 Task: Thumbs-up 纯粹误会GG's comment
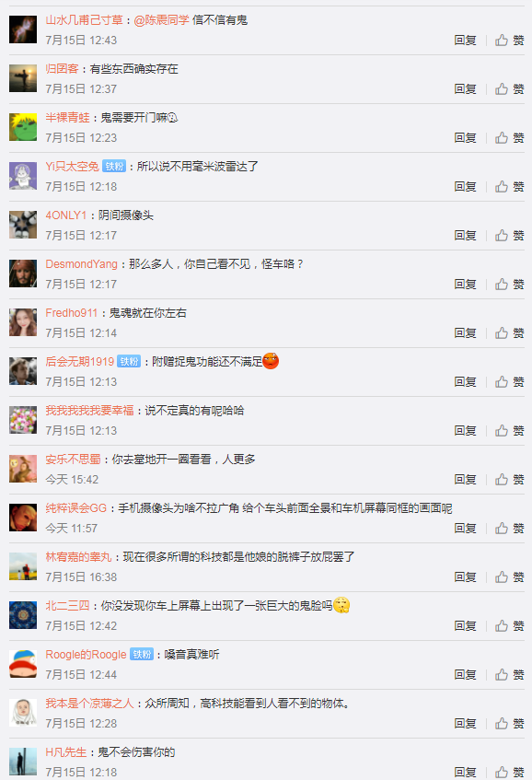(510, 528)
